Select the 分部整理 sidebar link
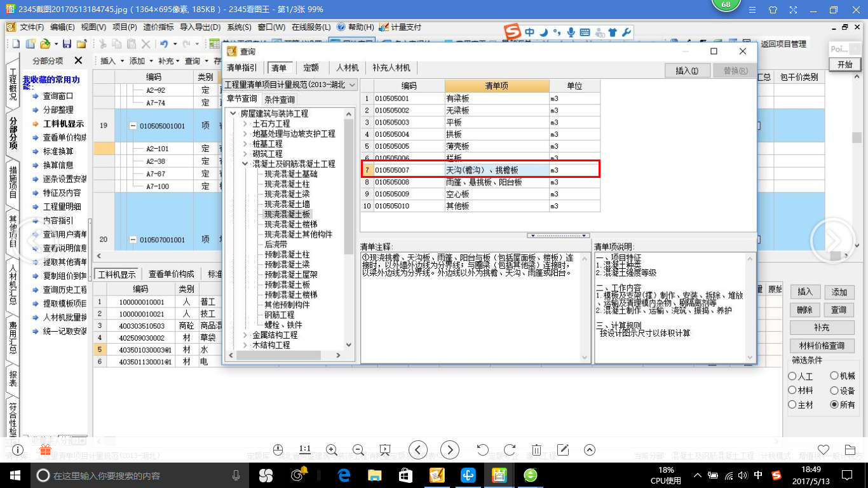This screenshot has width=868, height=488. tap(58, 110)
